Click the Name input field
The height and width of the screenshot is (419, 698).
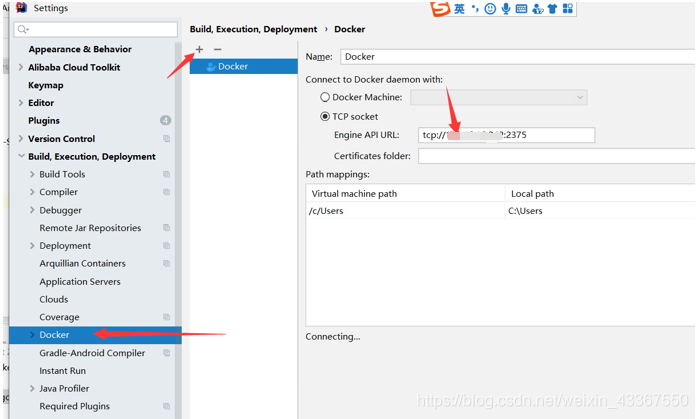[x=517, y=57]
